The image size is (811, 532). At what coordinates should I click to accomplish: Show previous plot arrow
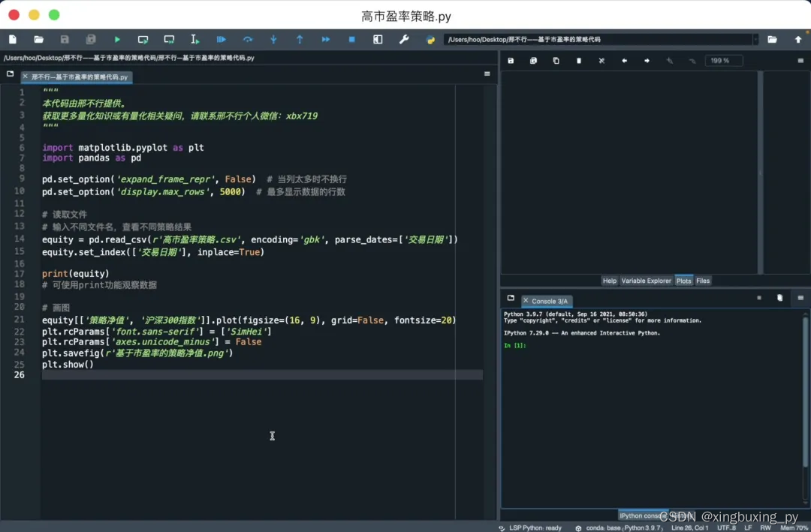(624, 61)
